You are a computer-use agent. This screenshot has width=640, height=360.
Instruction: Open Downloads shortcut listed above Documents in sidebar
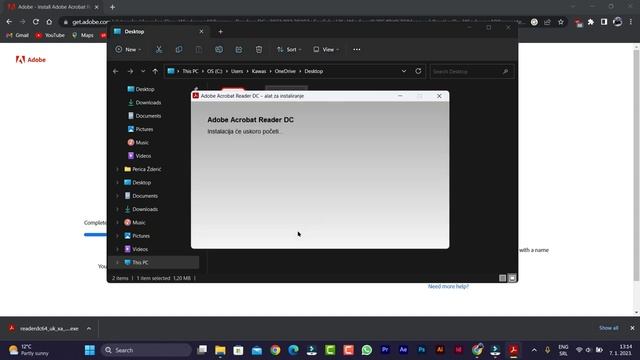[144, 102]
